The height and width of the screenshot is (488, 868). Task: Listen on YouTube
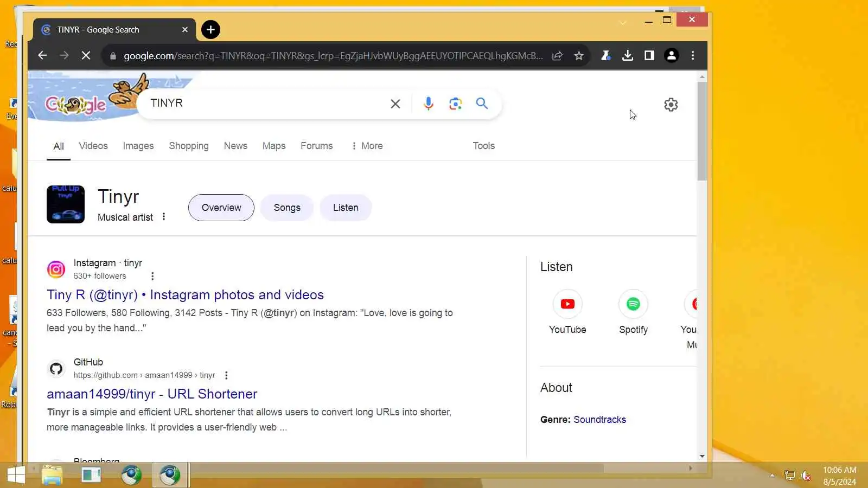567,313
